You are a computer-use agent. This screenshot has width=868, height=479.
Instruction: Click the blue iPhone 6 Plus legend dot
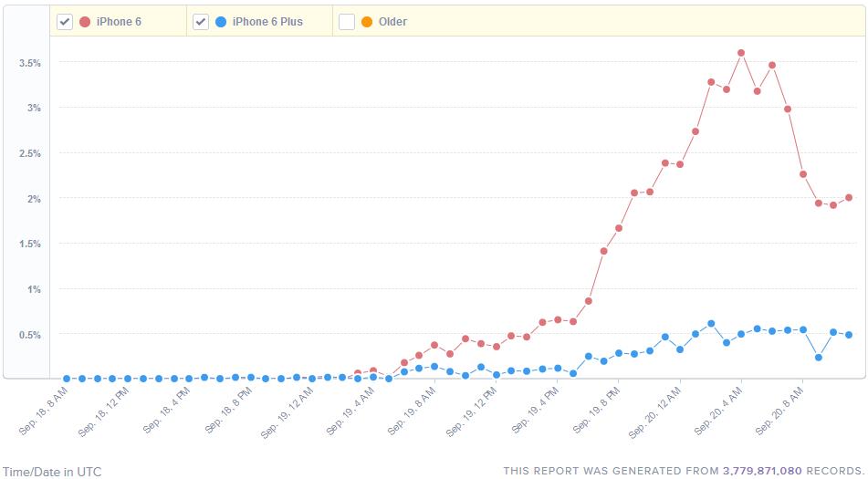(221, 22)
